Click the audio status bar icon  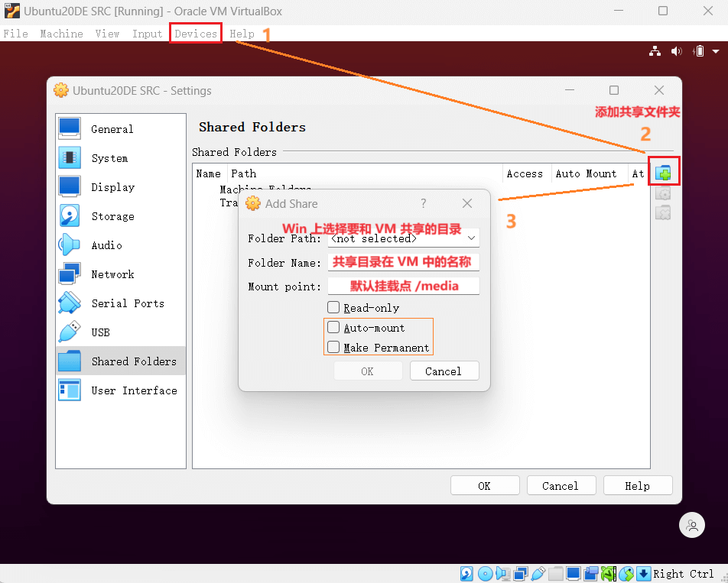503,574
